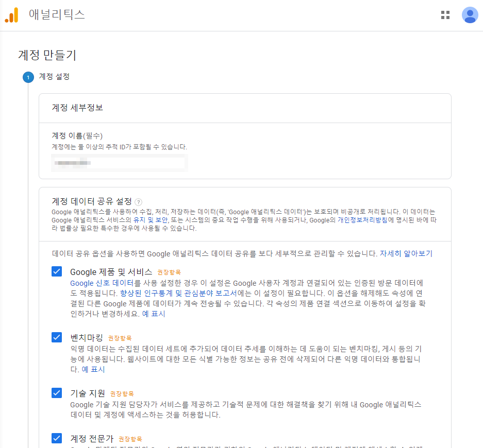Screen dimensions: 483x448
Task: Click the 계정 이름 input field
Action: 120,163
